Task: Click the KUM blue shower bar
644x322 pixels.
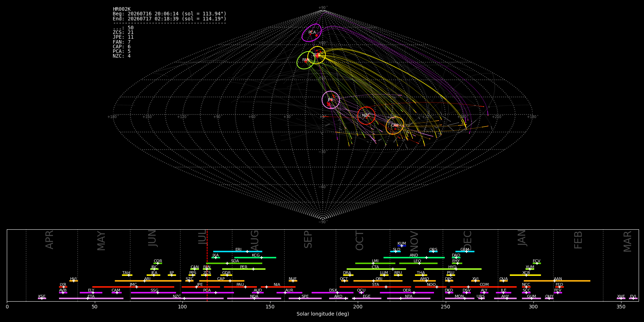Action: (402, 246)
